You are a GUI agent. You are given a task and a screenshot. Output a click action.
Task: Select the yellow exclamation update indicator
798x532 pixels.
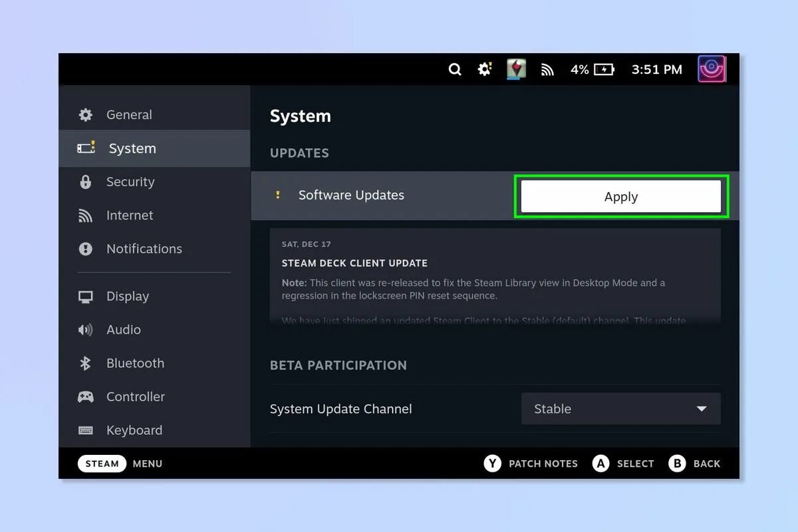[x=278, y=196]
